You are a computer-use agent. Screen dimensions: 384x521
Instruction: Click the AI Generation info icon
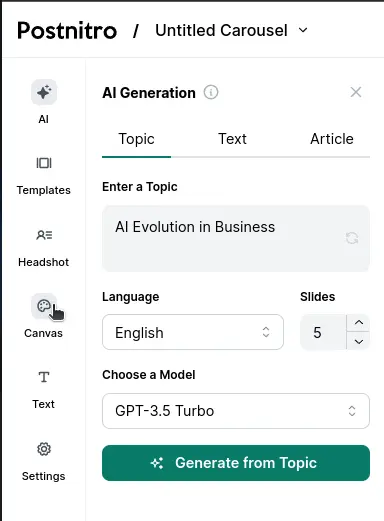[x=211, y=92]
